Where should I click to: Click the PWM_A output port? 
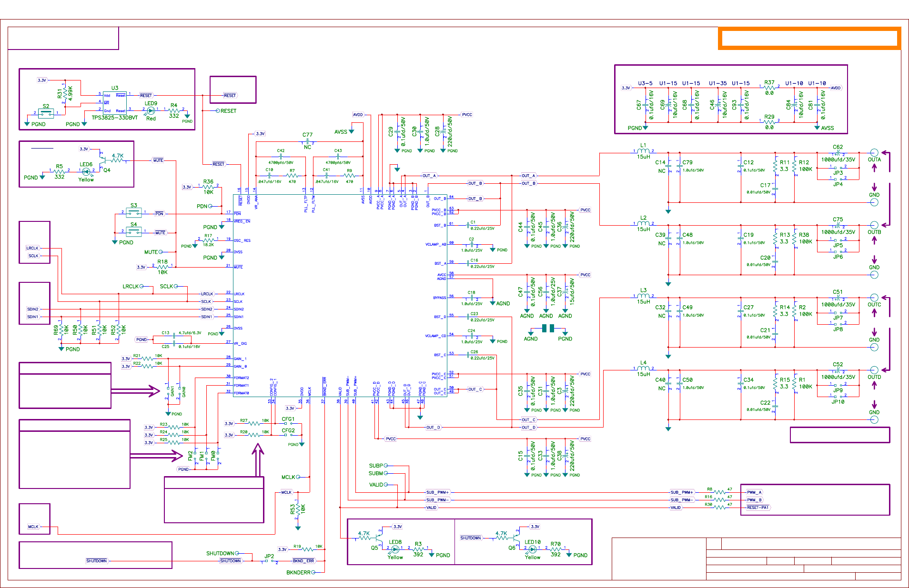(x=755, y=492)
